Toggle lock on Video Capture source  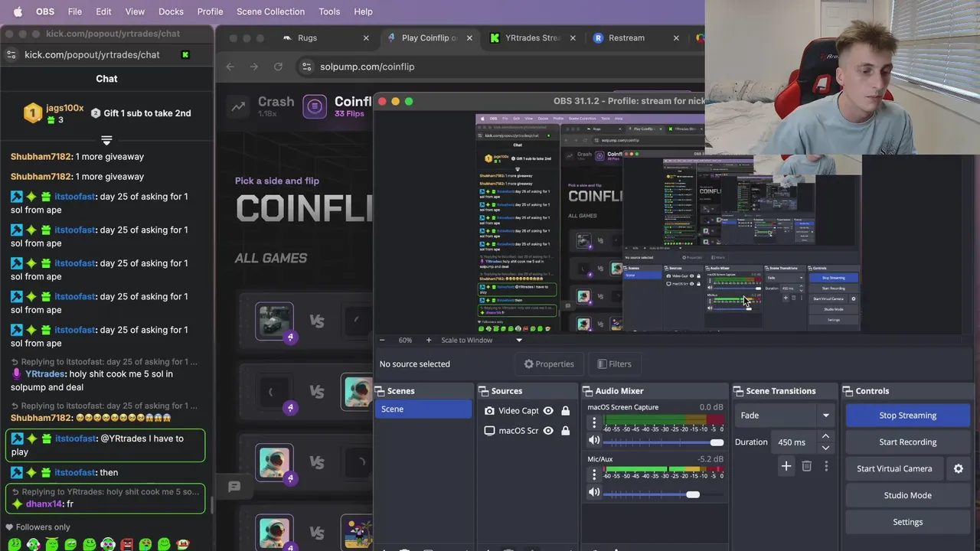[x=566, y=411]
